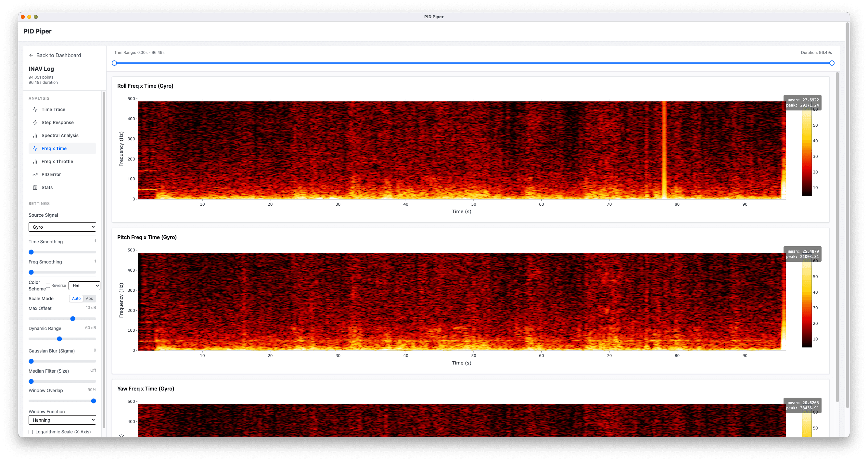This screenshot has height=461, width=868.
Task: Switch Scale Mode to Abs
Action: coord(89,299)
